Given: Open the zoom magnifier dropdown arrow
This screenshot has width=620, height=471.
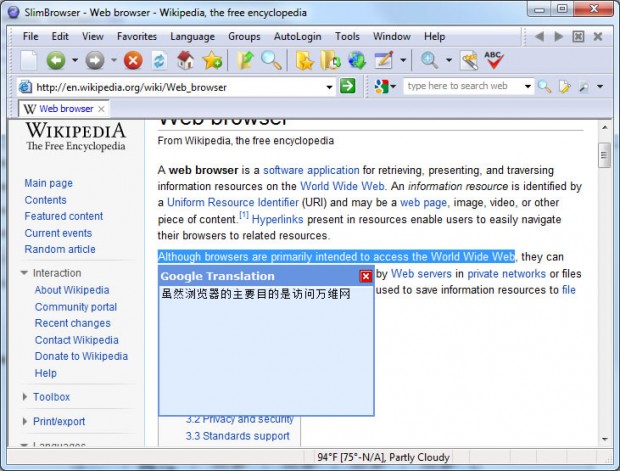Looking at the screenshot, I should (x=448, y=61).
